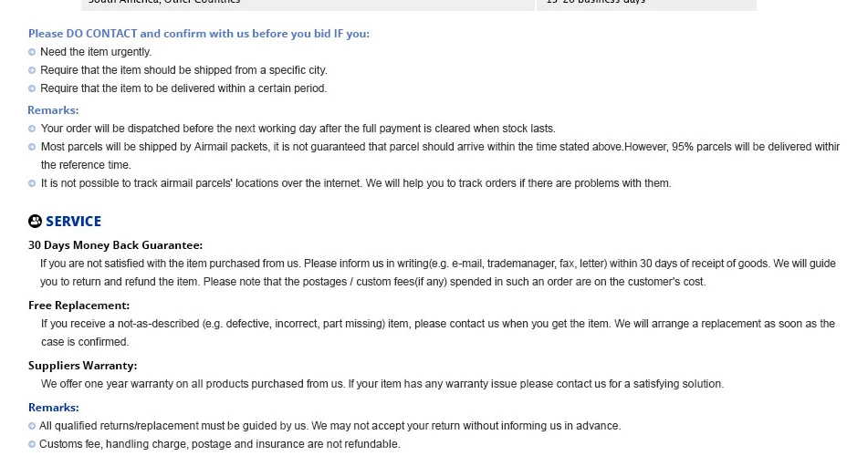Click bullet icon beside 'delivered within a certain period'
Screen dimensions: 868x456
(32, 88)
